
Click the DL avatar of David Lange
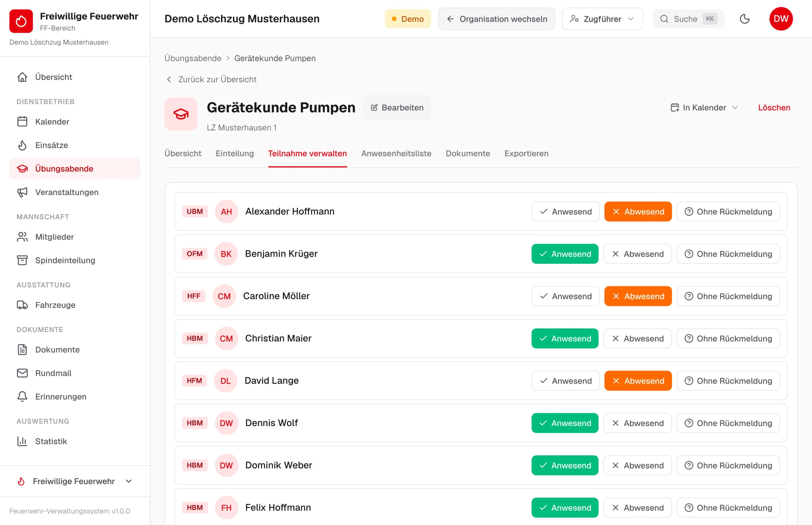pyautogui.click(x=226, y=380)
